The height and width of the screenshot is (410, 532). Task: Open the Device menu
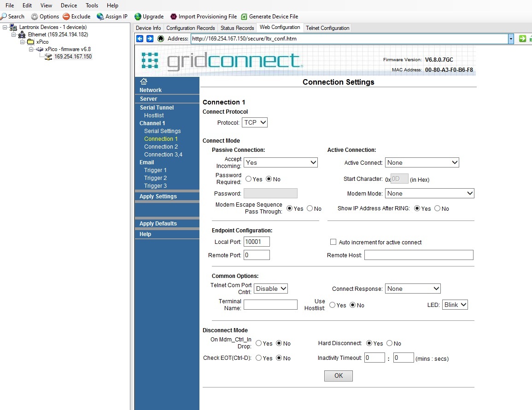69,6
